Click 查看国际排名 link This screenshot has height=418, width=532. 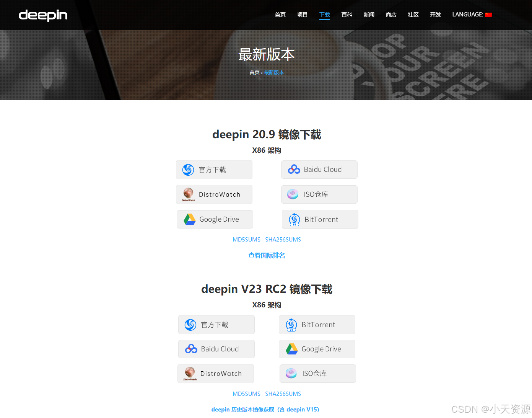coord(267,255)
